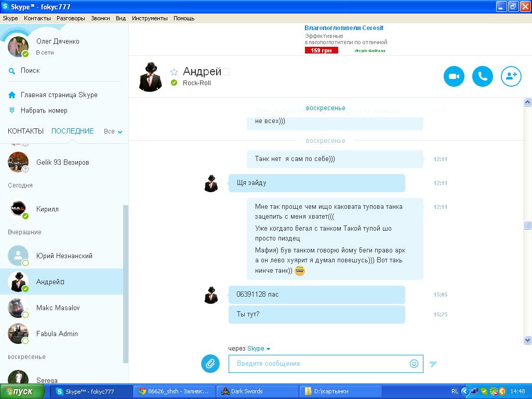Switch to the Chrome 86626_shsh taskbar window

[174, 392]
